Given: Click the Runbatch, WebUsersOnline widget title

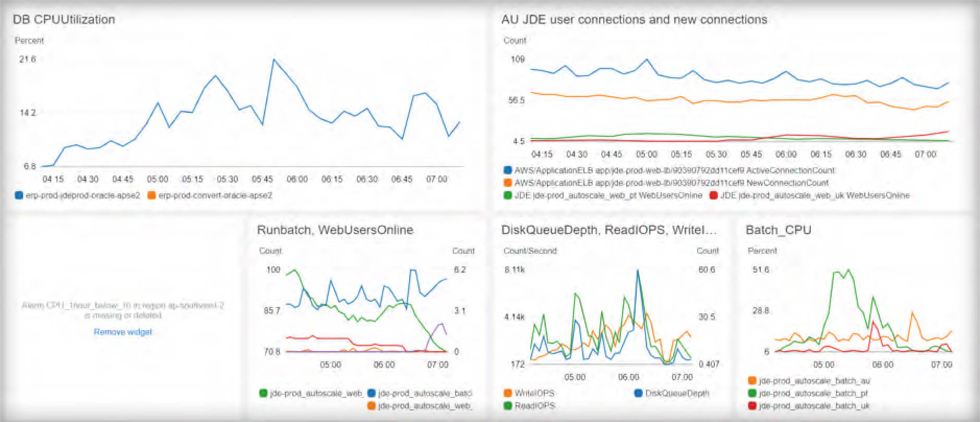Looking at the screenshot, I should [335, 230].
